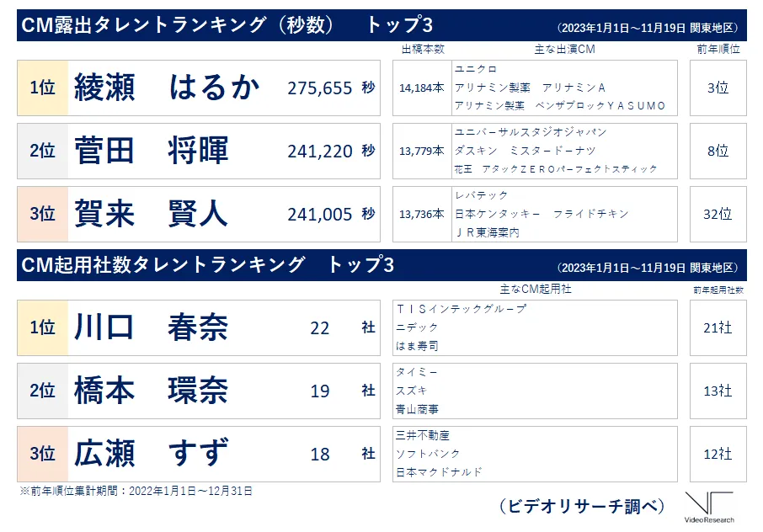Select the 主な出演CM column header
Viewport: 763px width, 532px height.
(x=564, y=49)
